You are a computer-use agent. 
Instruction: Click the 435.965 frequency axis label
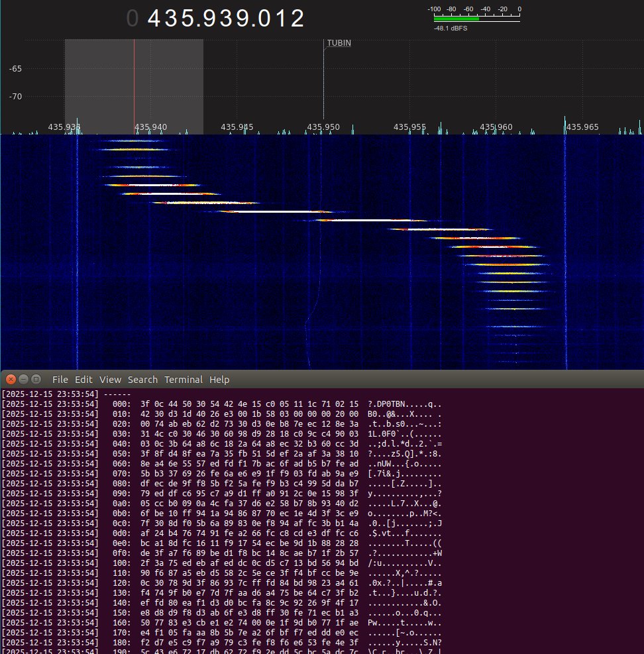click(x=582, y=127)
